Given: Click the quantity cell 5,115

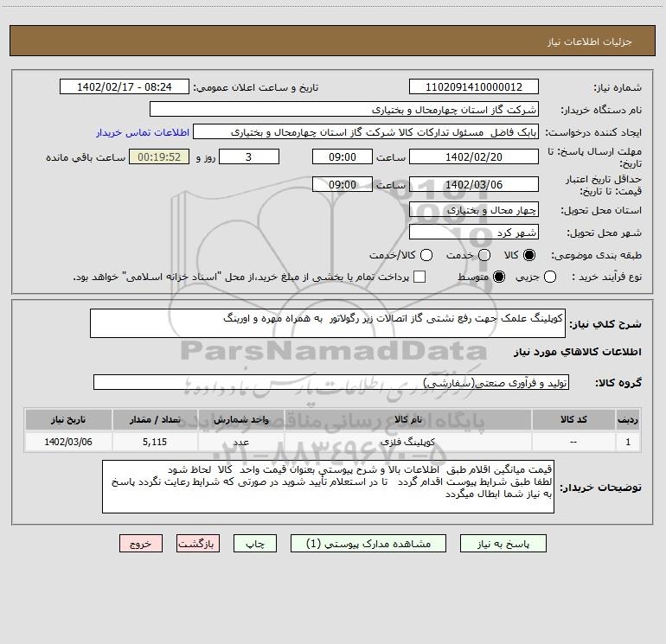Looking at the screenshot, I should (155, 442).
